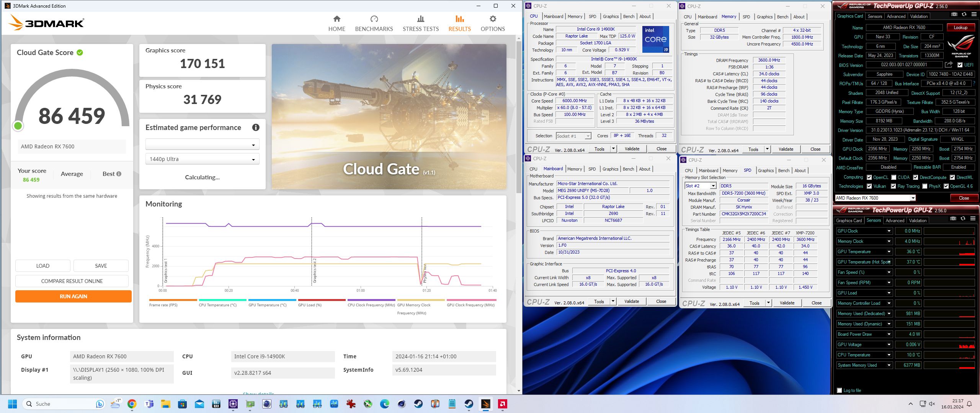
Task: Launch Google Chrome from the taskbar
Action: coord(132,404)
